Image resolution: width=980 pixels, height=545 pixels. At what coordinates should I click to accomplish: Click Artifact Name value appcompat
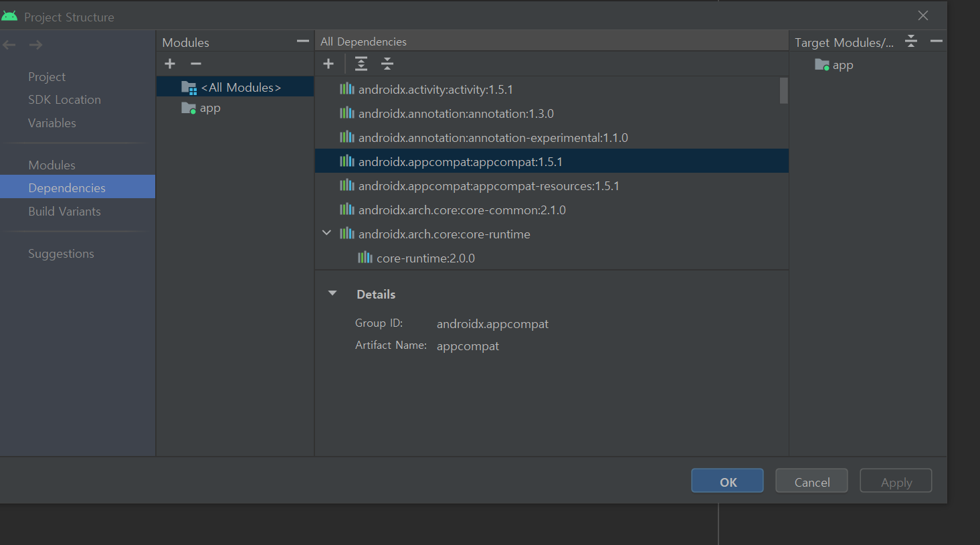468,346
